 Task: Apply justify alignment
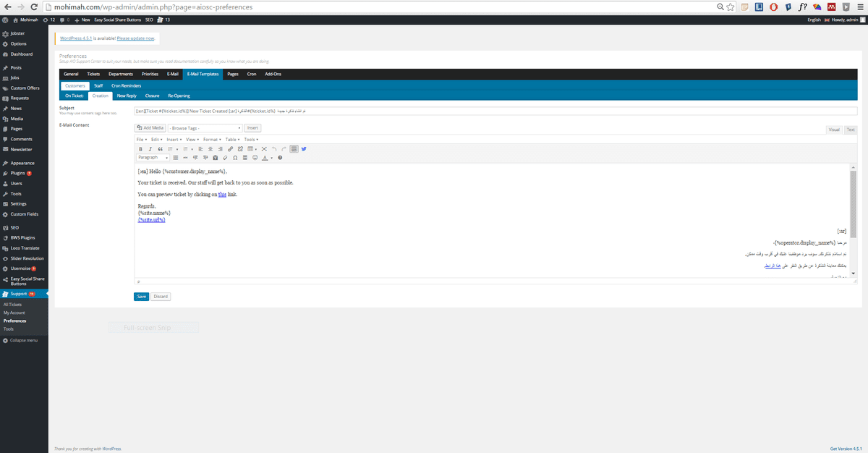point(176,158)
